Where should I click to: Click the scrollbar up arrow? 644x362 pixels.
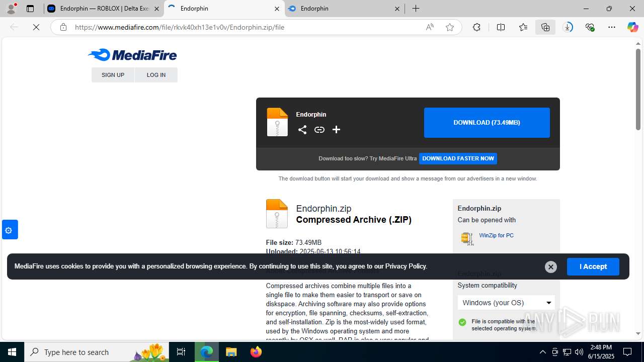[x=638, y=43]
